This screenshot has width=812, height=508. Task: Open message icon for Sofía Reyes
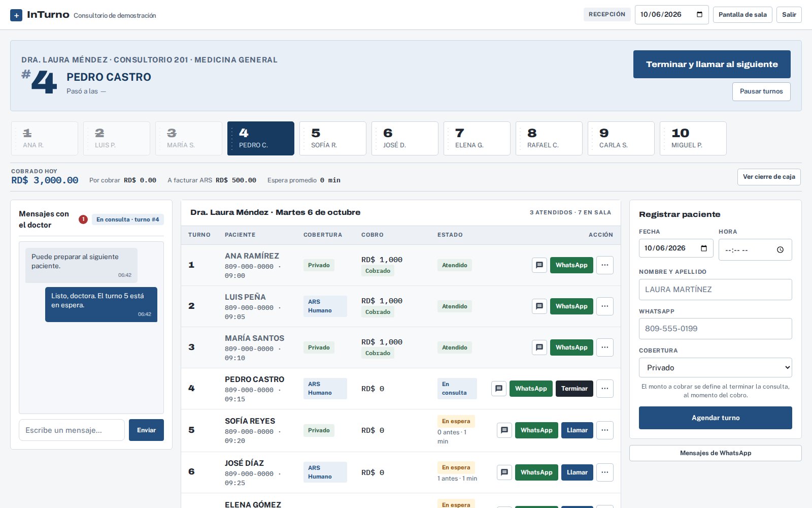pyautogui.click(x=504, y=430)
